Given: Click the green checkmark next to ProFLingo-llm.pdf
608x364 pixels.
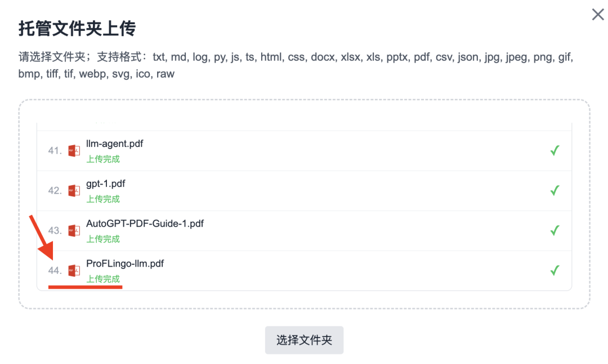Looking at the screenshot, I should [x=555, y=270].
